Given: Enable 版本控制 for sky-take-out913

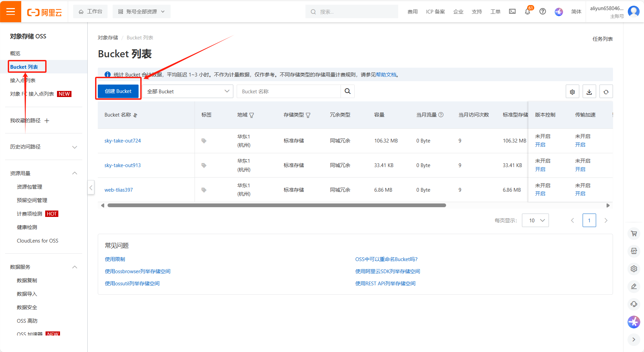Looking at the screenshot, I should tap(540, 169).
